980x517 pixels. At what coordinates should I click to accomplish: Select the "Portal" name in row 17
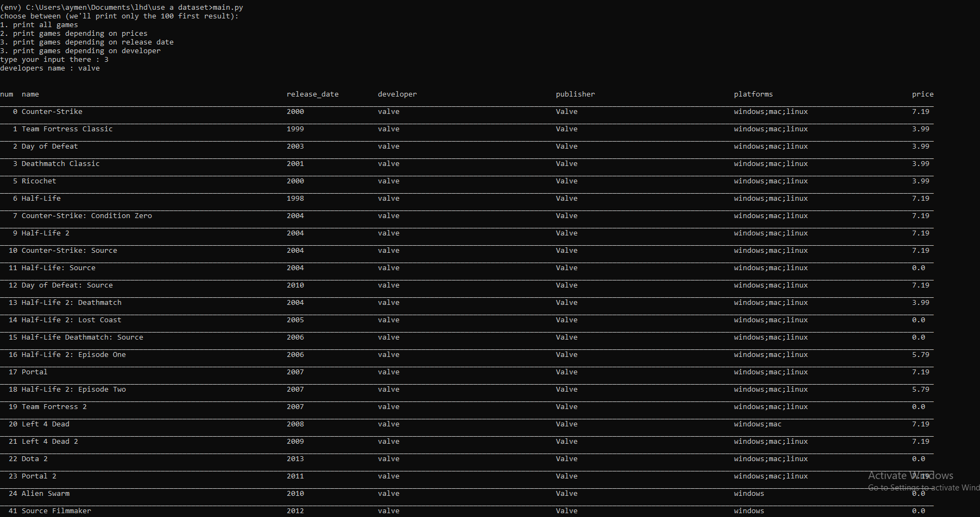point(35,372)
